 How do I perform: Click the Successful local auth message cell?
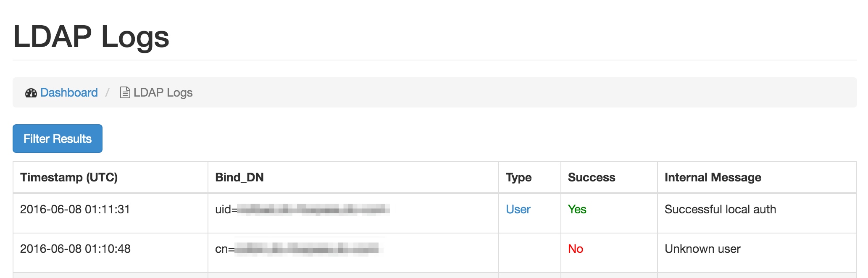point(720,209)
